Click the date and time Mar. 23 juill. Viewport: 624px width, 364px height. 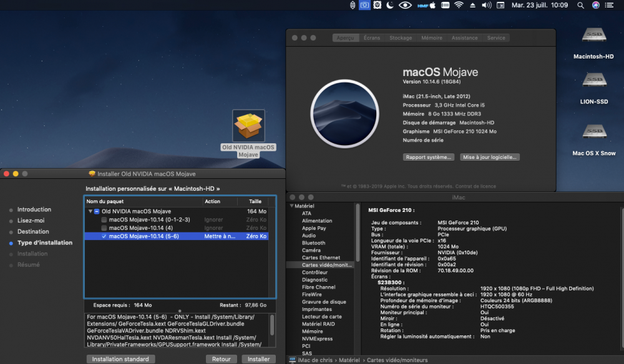click(540, 5)
